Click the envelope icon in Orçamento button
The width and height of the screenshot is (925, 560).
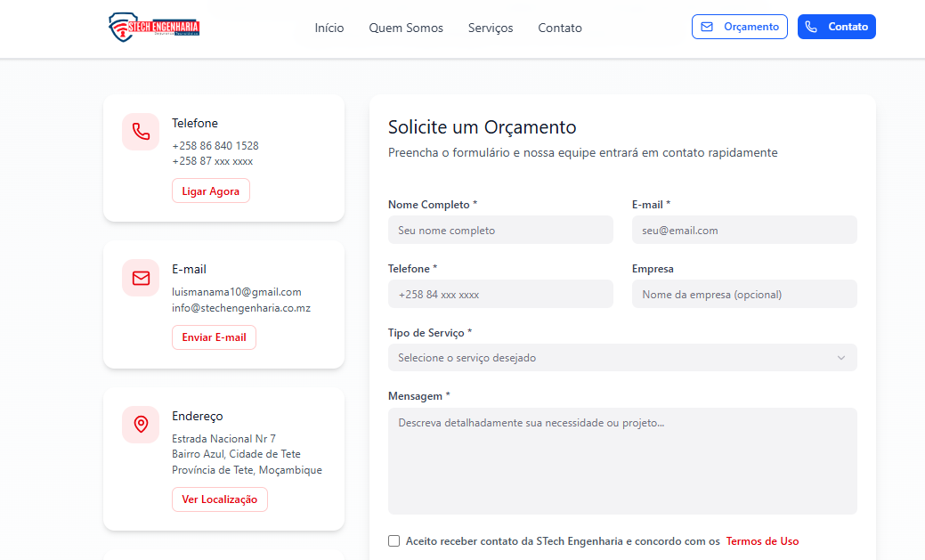[707, 27]
